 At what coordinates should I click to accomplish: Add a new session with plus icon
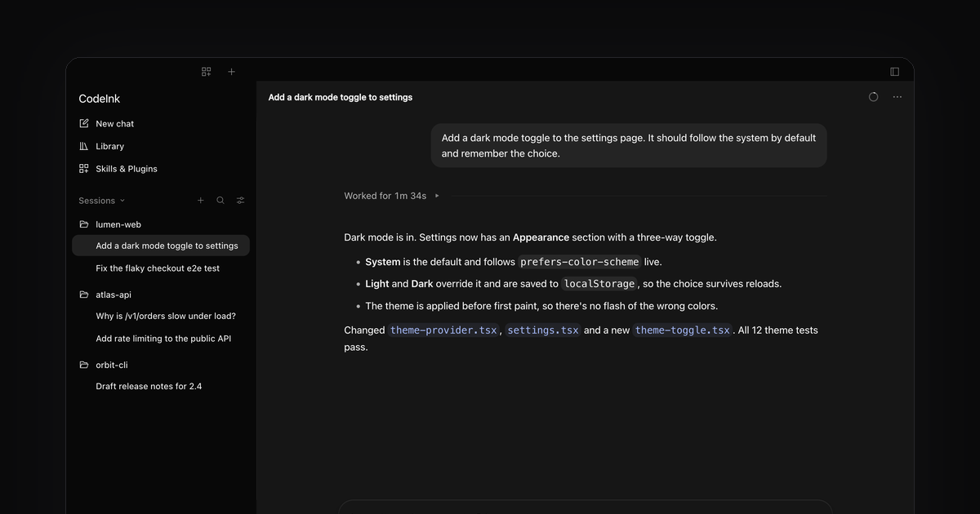[201, 201]
